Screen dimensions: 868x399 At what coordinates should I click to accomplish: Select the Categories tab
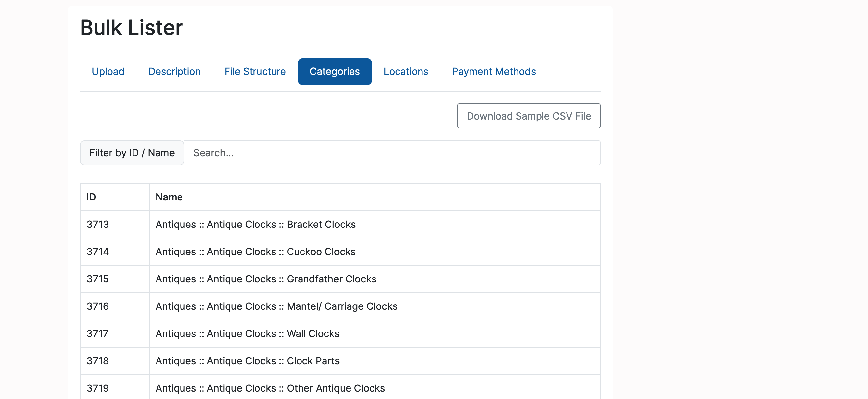[x=334, y=71]
